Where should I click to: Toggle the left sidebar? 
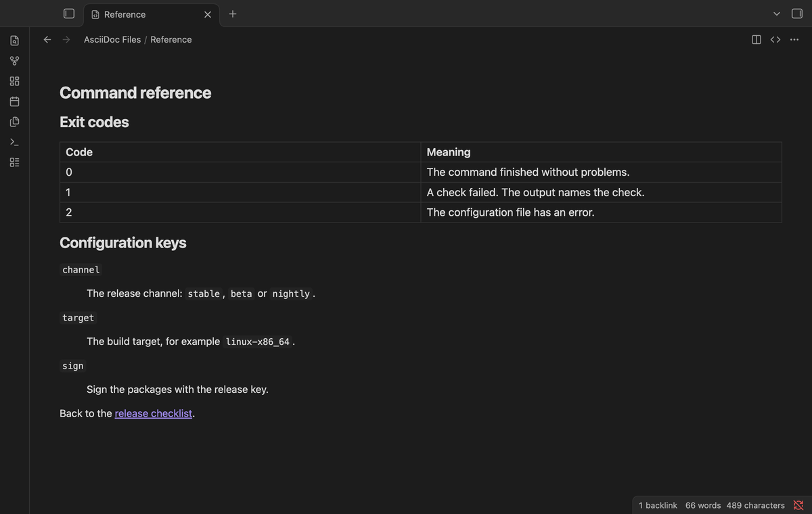[69, 14]
